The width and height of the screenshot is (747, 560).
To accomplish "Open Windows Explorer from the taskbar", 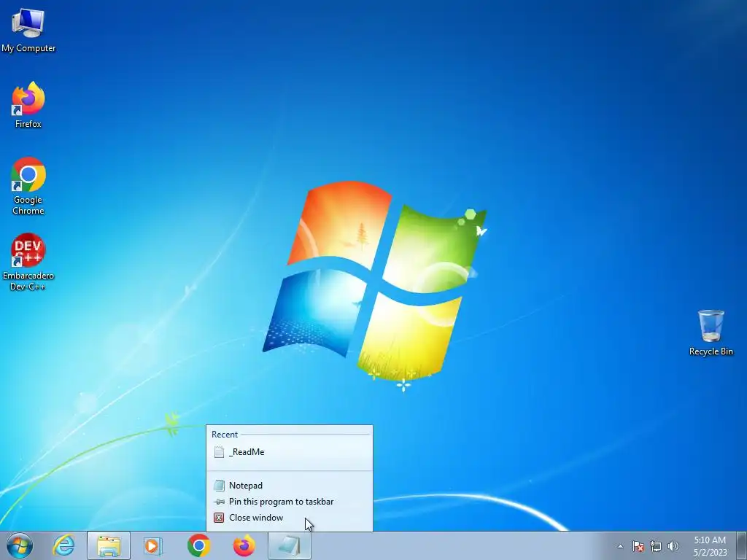I will click(x=109, y=545).
